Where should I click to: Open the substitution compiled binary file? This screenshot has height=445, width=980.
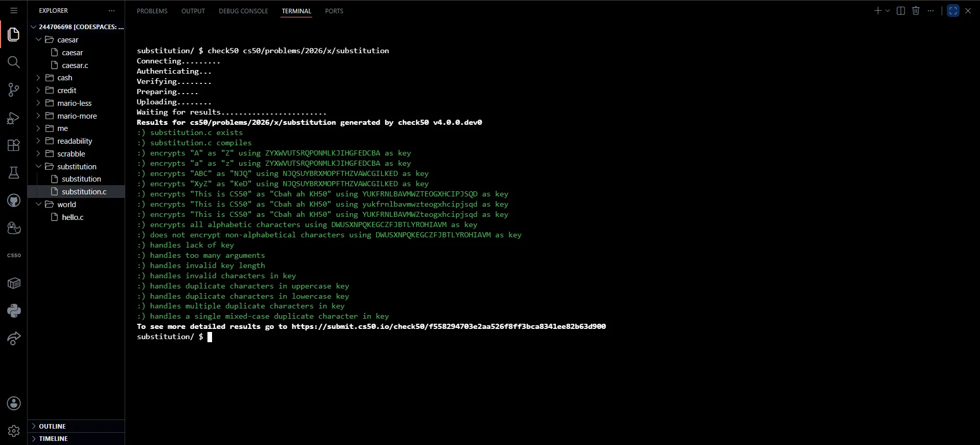tap(76, 179)
